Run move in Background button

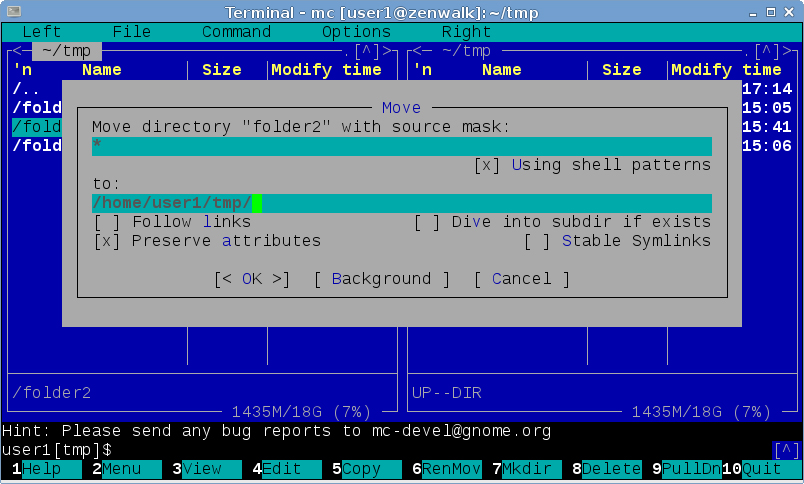(381, 279)
